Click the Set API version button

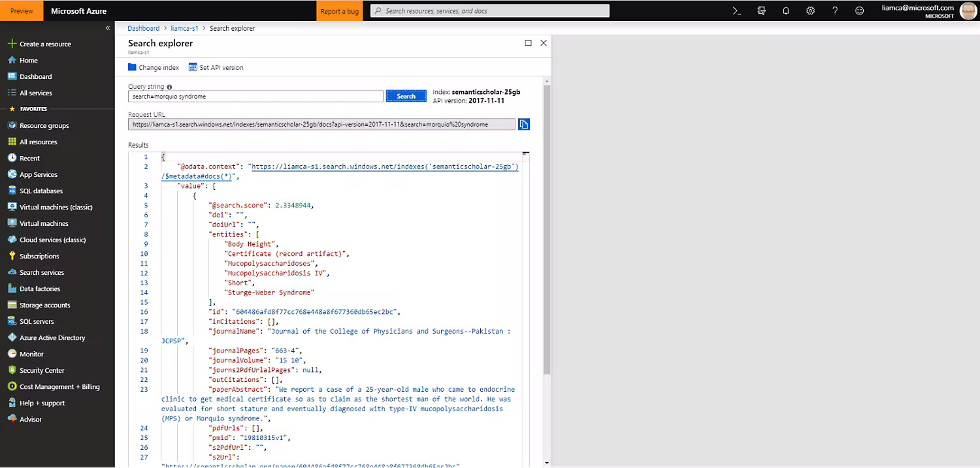216,67
